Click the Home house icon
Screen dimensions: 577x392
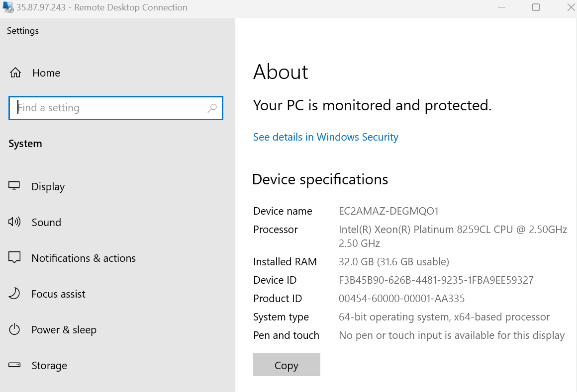15,73
